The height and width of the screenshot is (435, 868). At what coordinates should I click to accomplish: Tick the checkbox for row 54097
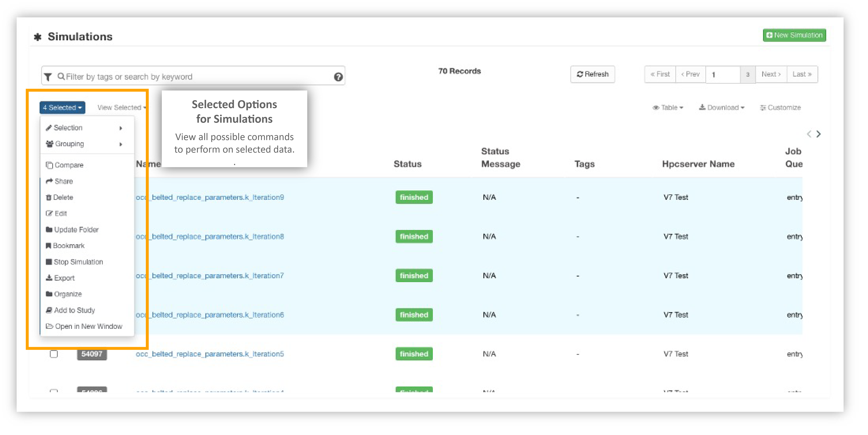(x=54, y=354)
